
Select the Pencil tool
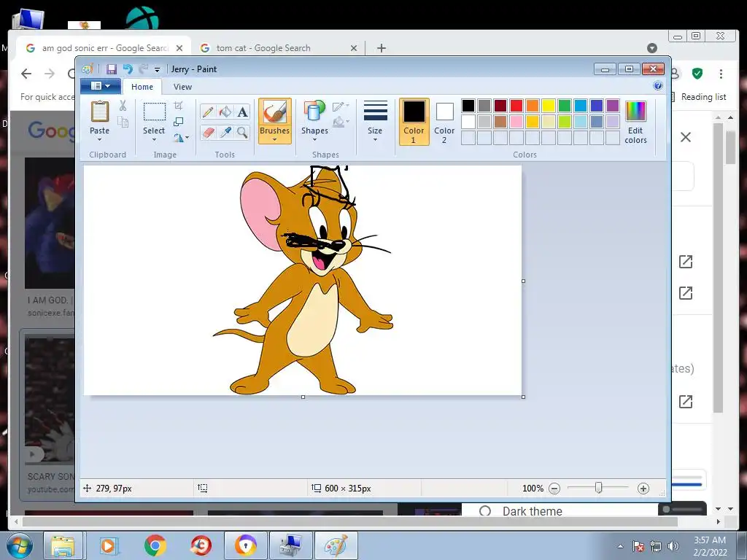point(208,112)
